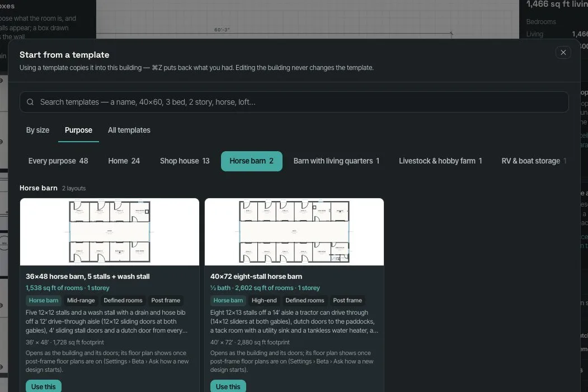Screen dimensions: 588x392
Task: Close the template dialog with the X icon
Action: click(563, 53)
